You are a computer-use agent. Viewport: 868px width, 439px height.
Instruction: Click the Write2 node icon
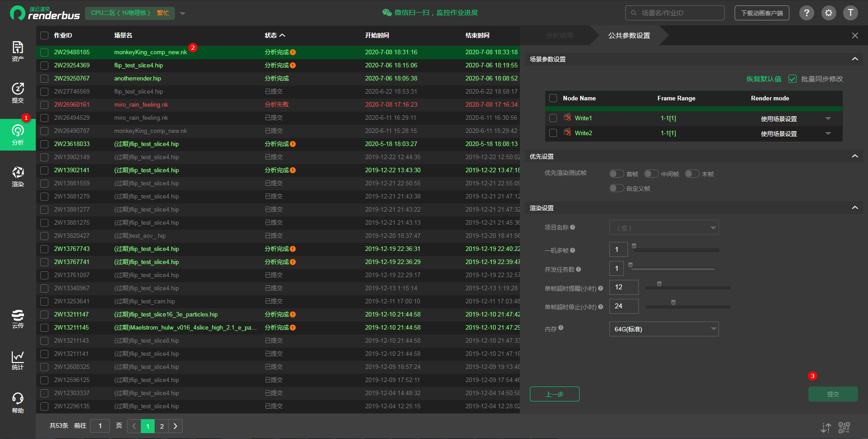pyautogui.click(x=567, y=132)
